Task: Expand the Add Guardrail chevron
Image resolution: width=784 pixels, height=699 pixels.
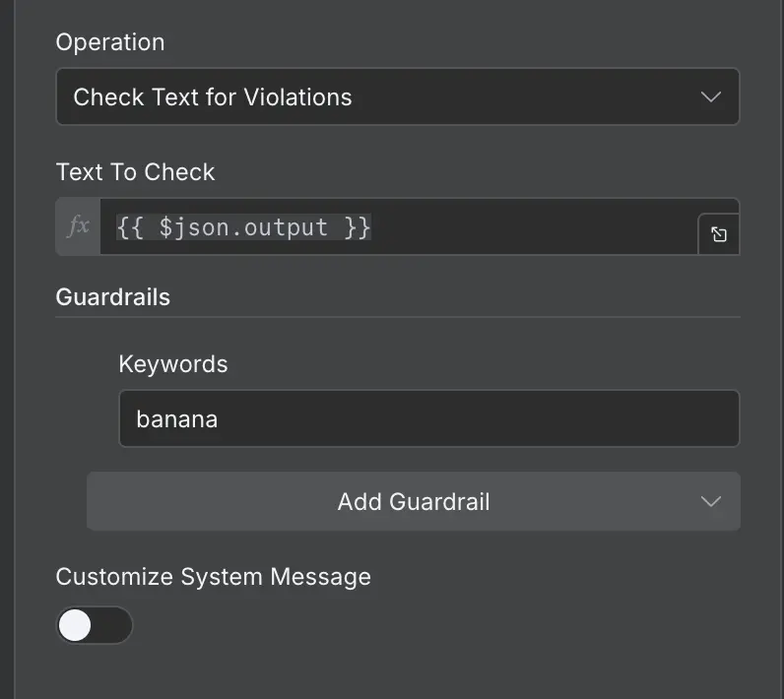Action: tap(710, 502)
